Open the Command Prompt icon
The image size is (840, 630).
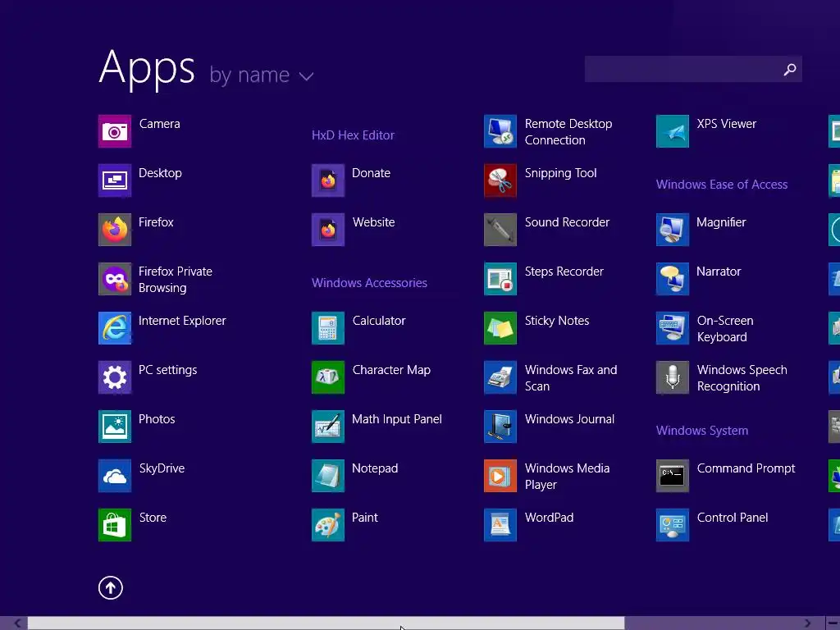[x=673, y=476]
